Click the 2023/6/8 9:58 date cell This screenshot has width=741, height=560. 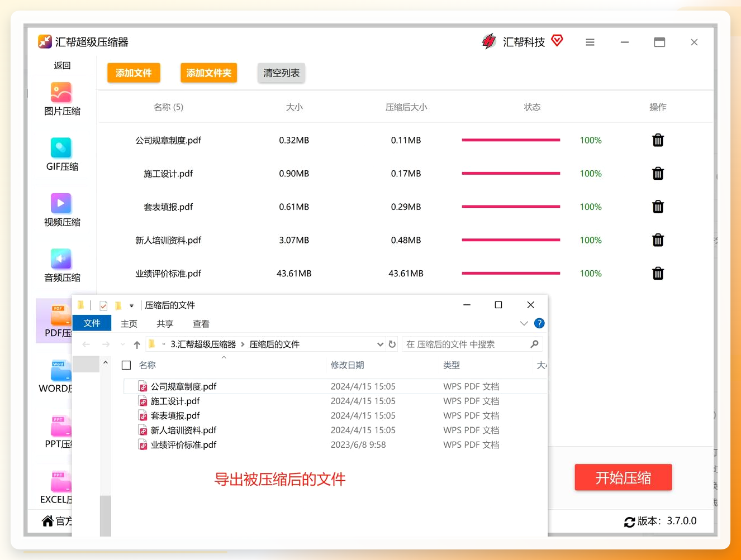pos(358,445)
